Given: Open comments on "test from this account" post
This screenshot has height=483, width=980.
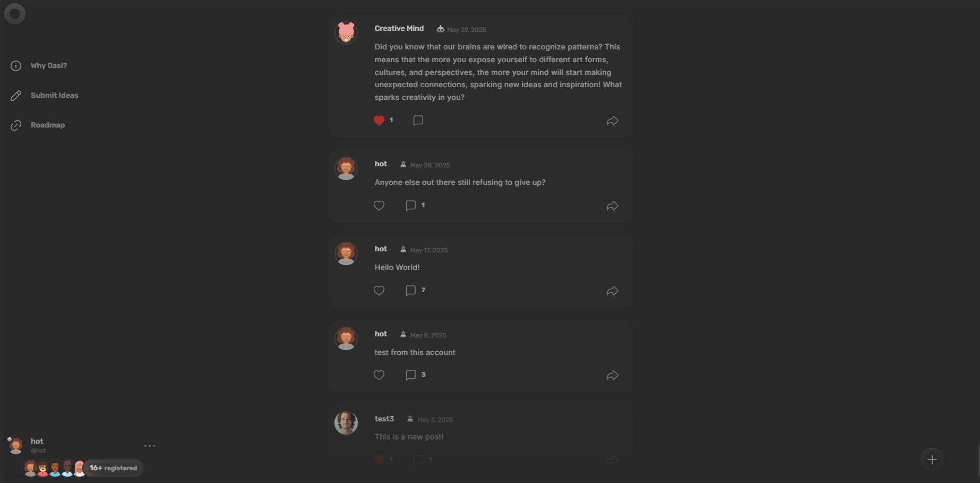Looking at the screenshot, I should tap(410, 375).
